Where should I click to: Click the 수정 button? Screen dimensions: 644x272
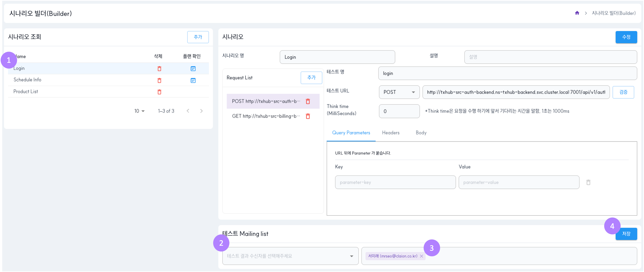(x=626, y=37)
